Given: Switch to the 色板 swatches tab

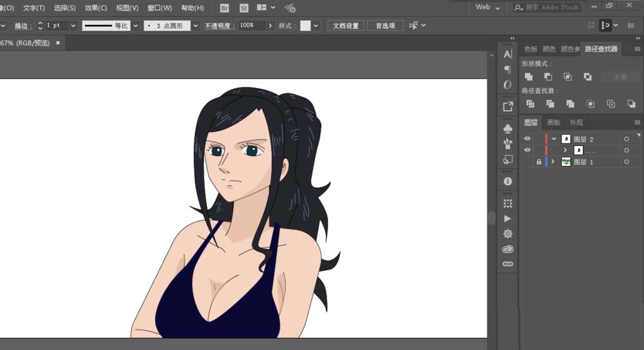Looking at the screenshot, I should click(531, 49).
